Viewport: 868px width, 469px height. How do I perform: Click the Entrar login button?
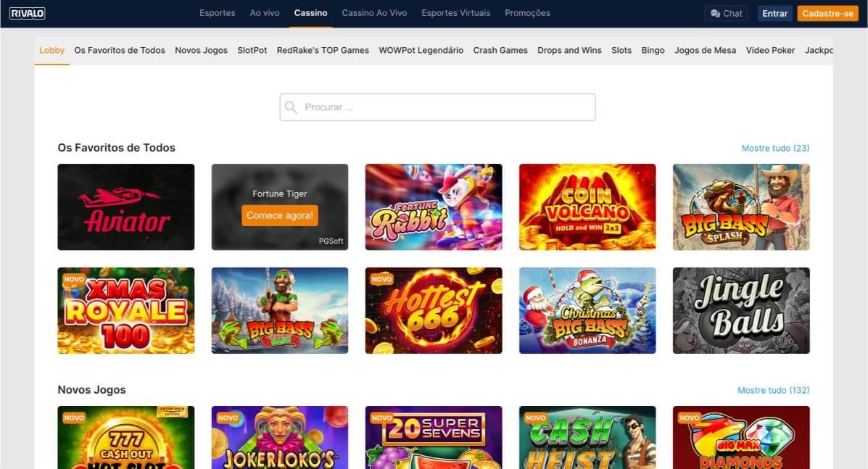(774, 13)
